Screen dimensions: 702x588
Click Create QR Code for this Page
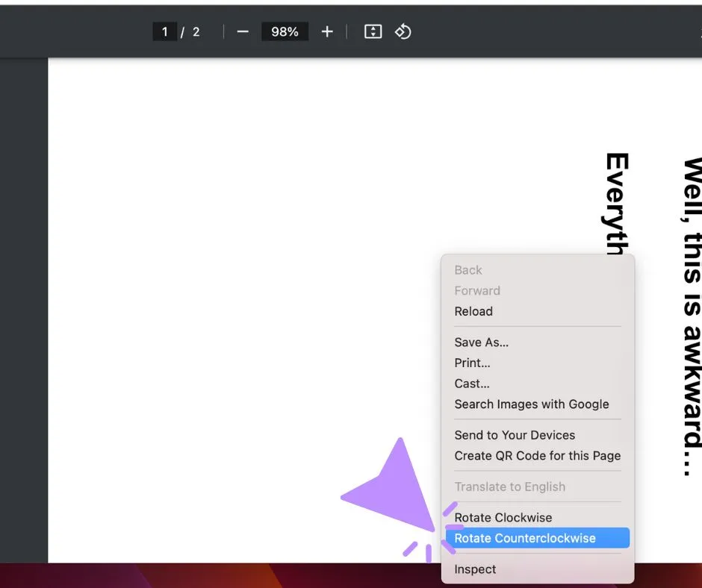coord(537,455)
